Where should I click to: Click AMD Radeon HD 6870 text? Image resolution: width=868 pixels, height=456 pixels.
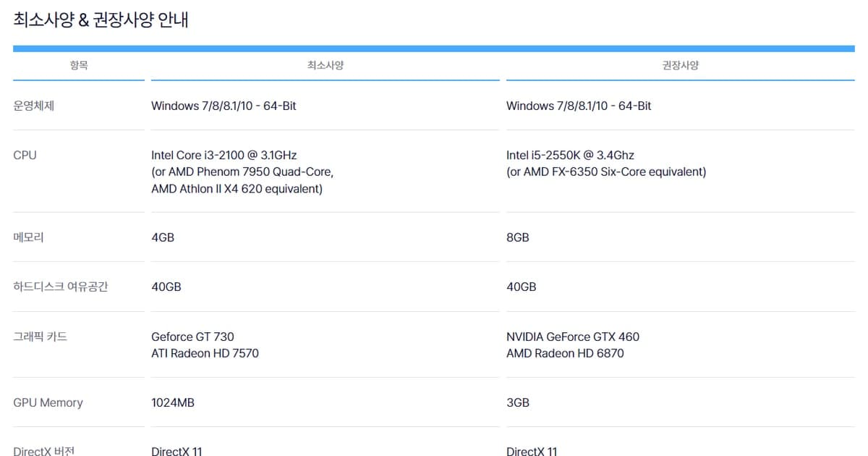(x=565, y=353)
